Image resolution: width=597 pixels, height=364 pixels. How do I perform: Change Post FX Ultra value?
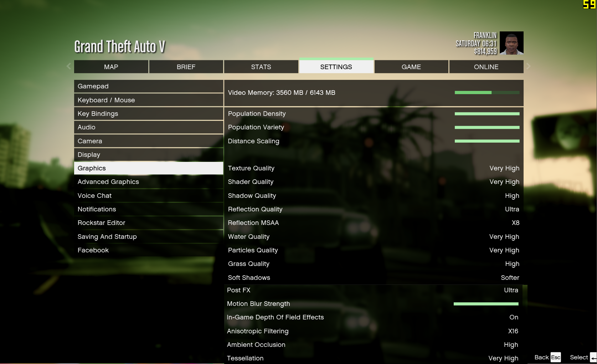click(511, 290)
